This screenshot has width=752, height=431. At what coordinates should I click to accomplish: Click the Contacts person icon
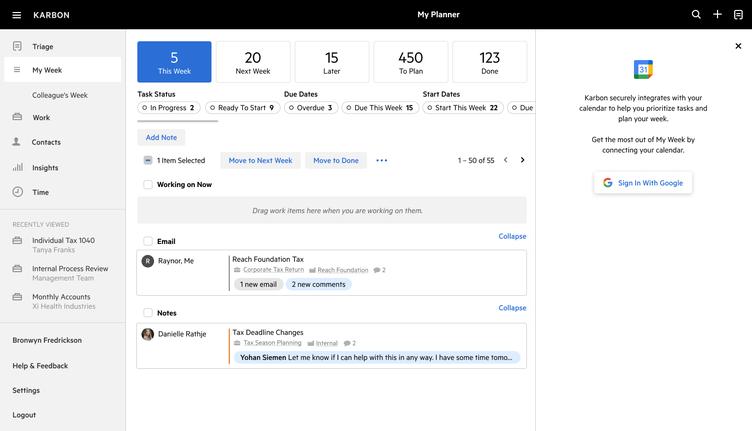(x=16, y=141)
